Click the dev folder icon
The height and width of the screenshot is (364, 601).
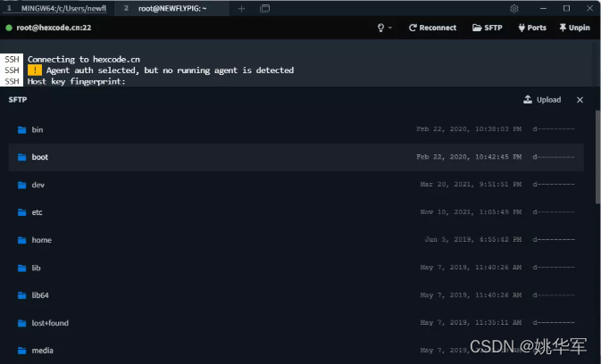point(21,186)
